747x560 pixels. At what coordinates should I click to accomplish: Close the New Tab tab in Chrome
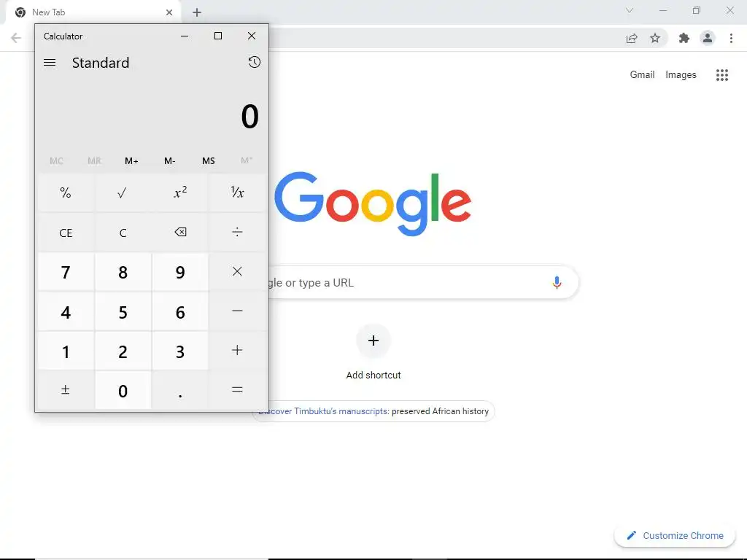point(169,12)
